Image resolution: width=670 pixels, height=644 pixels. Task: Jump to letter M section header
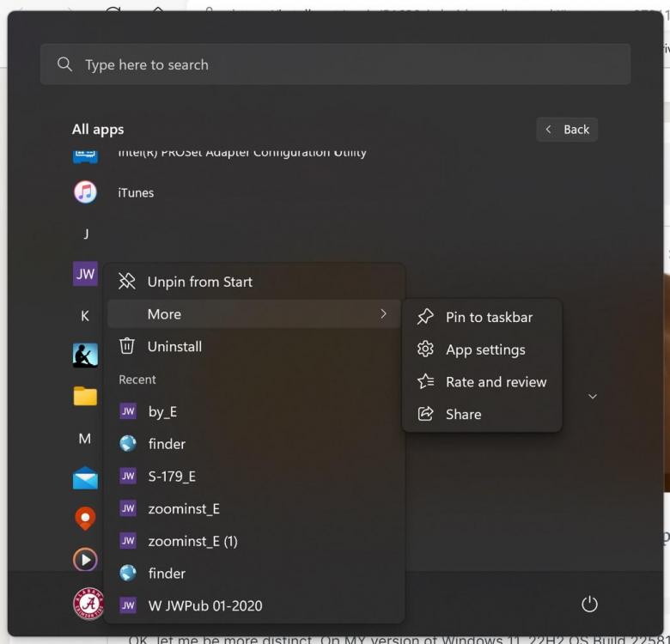click(85, 439)
